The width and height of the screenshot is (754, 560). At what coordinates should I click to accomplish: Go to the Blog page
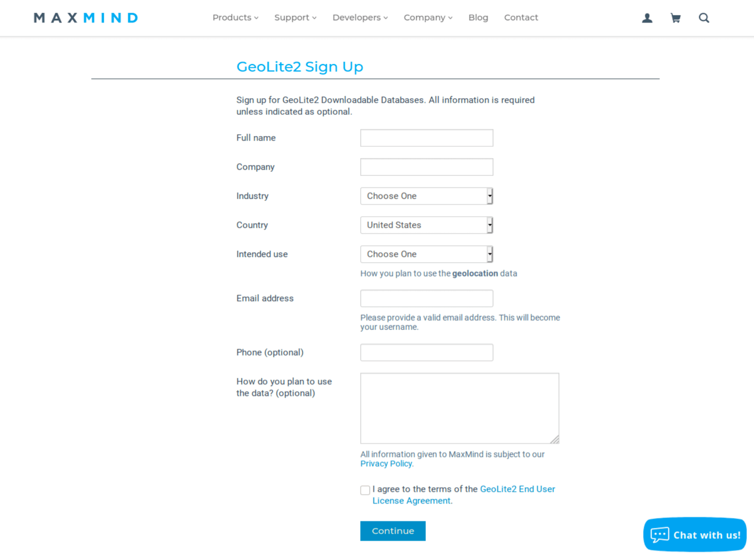pyautogui.click(x=478, y=17)
